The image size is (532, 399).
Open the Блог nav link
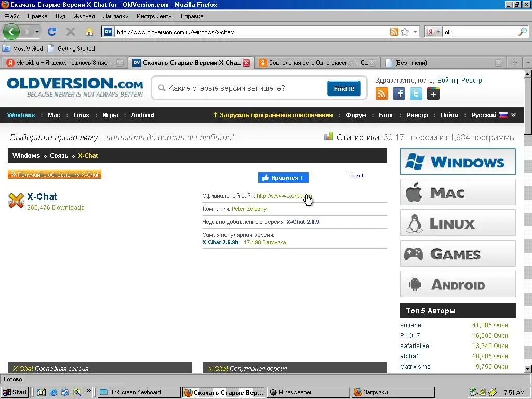point(386,115)
